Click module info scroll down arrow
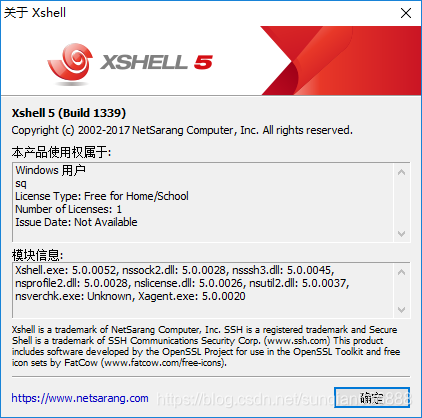The height and width of the screenshot is (418, 422). (401, 310)
